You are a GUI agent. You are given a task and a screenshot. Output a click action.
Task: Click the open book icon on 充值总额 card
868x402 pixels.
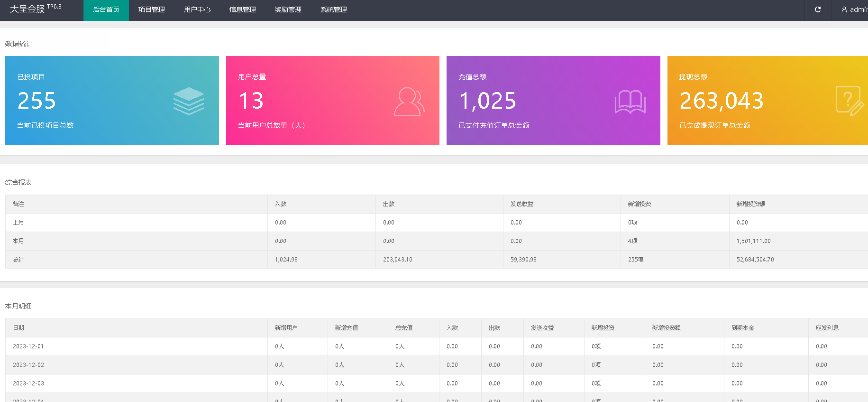pyautogui.click(x=630, y=102)
